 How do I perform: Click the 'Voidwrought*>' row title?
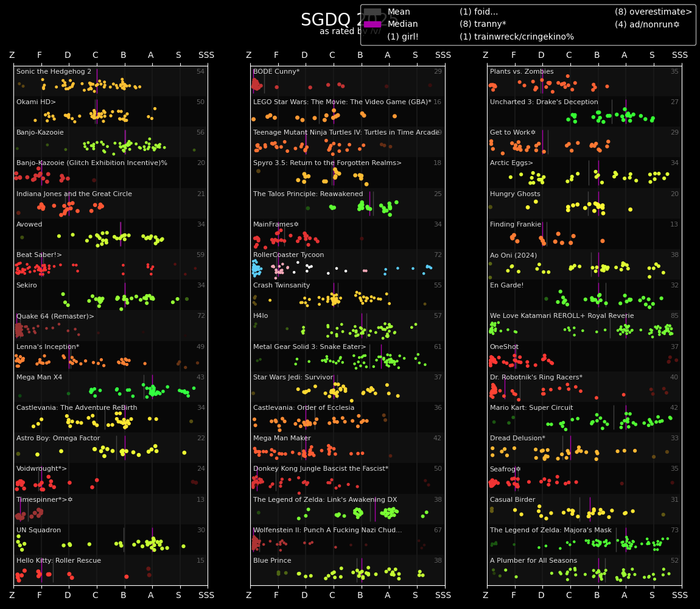click(x=41, y=468)
